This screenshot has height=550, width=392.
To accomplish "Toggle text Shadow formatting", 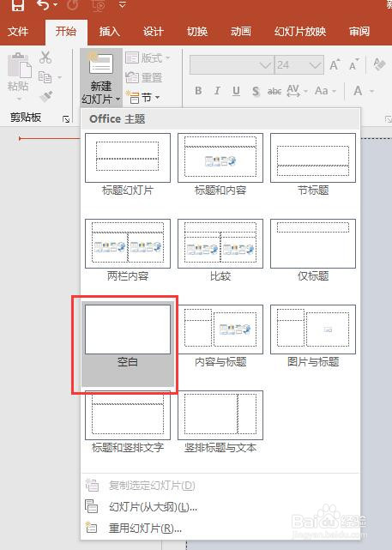I will [256, 92].
